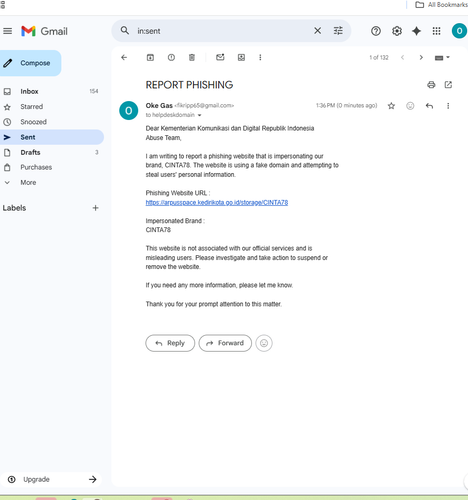This screenshot has height=500, width=468.
Task: Star this message
Action: tap(391, 106)
